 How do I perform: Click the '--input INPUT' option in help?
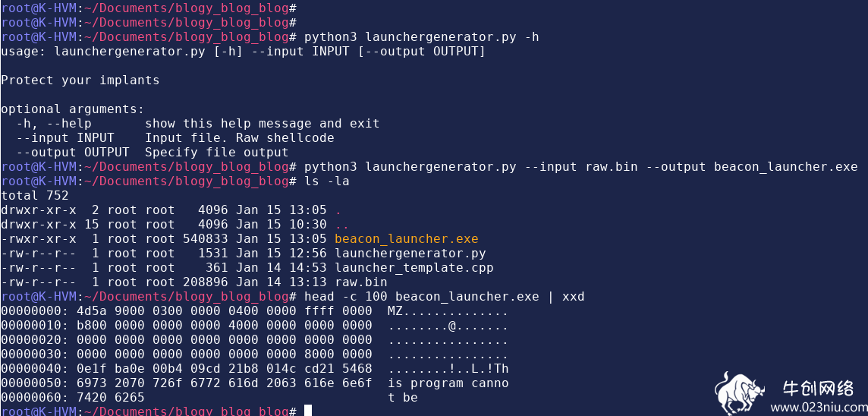65,138
